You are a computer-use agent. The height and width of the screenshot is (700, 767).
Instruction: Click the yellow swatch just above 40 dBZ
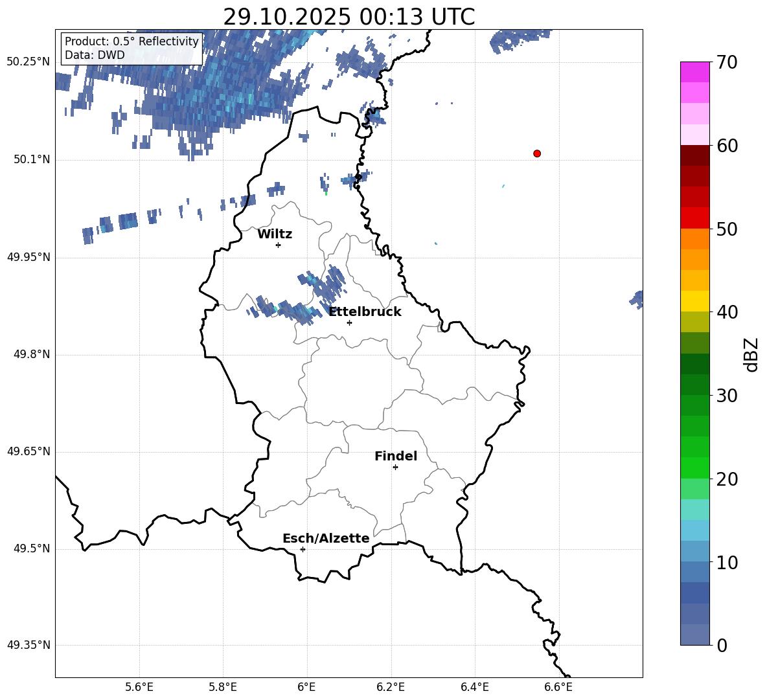694,301
